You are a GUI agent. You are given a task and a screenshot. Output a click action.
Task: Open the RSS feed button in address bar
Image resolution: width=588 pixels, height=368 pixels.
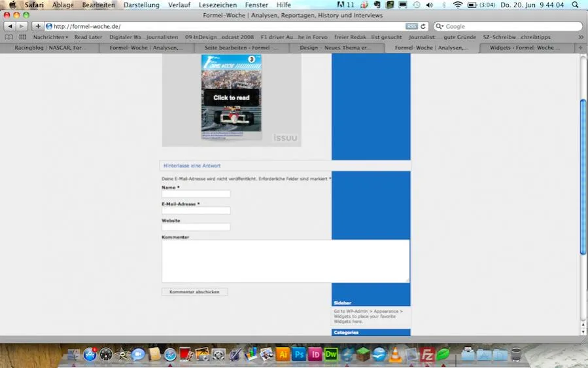click(x=411, y=26)
